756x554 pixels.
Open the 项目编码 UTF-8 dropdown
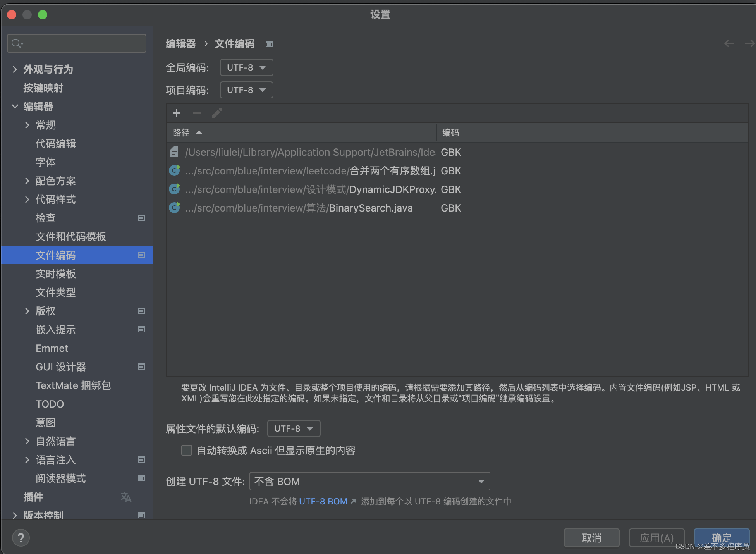point(247,90)
